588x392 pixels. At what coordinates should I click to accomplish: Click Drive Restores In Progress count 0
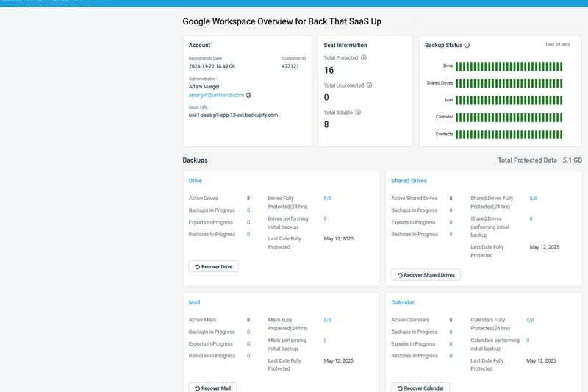click(x=248, y=235)
